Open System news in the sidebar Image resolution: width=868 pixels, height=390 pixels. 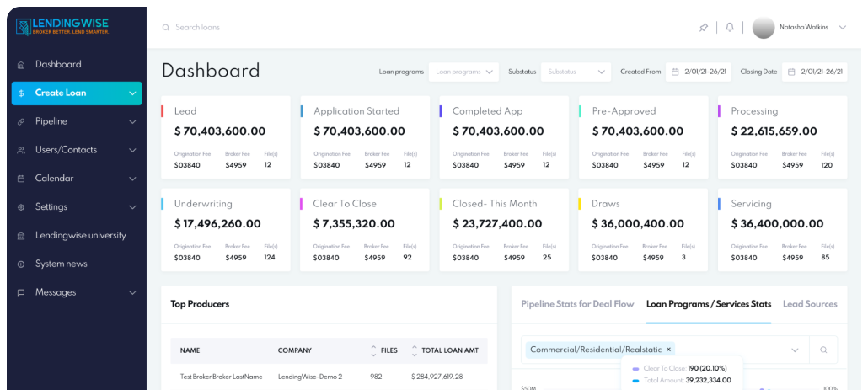[x=61, y=264]
